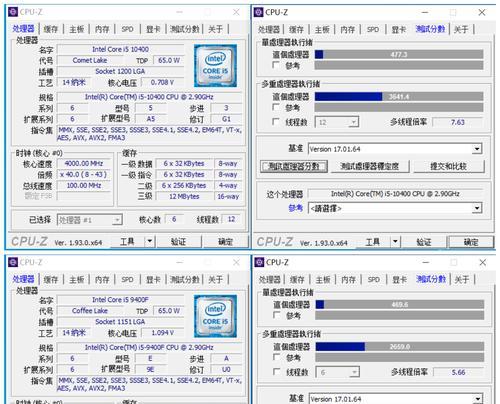Select the 处理器 tab in the 3641.4 benchmark window

269,30
